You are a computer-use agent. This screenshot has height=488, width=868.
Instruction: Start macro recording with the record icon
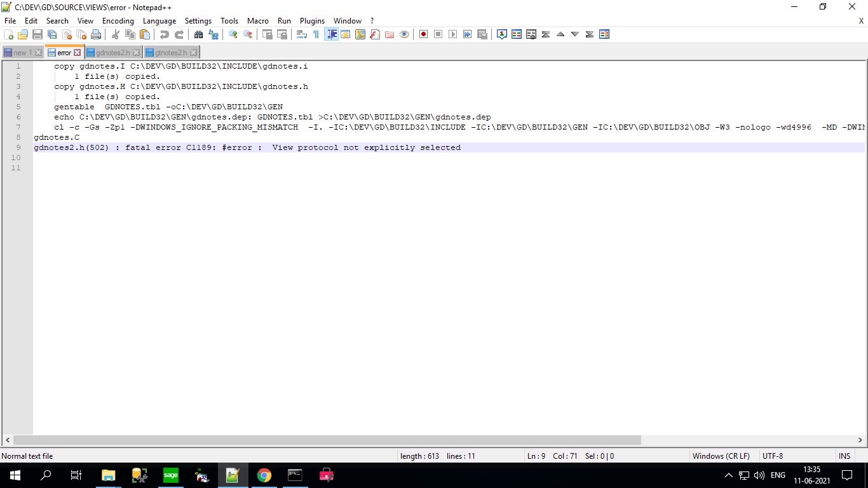pyautogui.click(x=423, y=34)
